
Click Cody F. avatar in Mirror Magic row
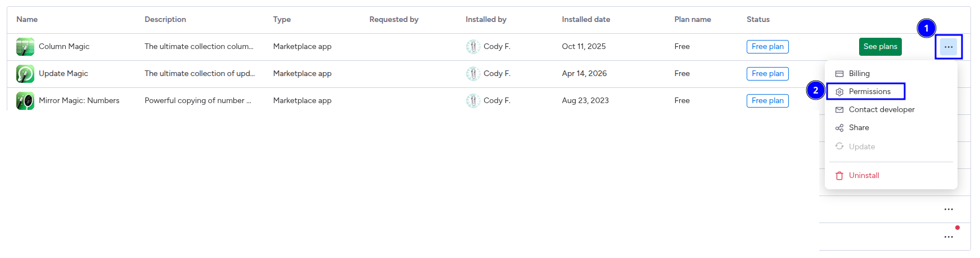click(x=473, y=101)
